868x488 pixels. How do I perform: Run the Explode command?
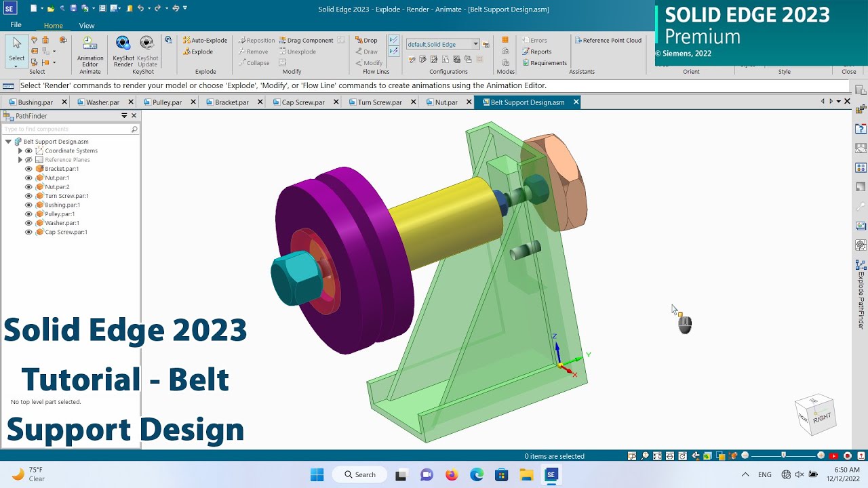coord(197,52)
